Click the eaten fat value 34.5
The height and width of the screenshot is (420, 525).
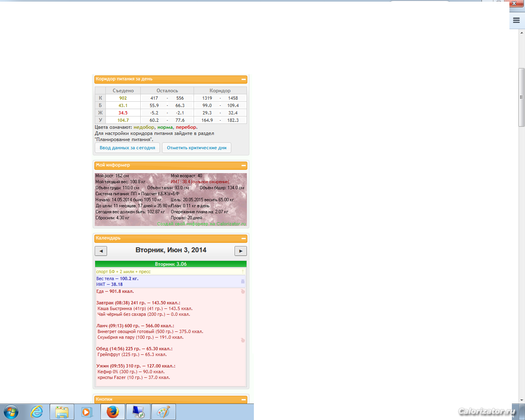click(123, 113)
